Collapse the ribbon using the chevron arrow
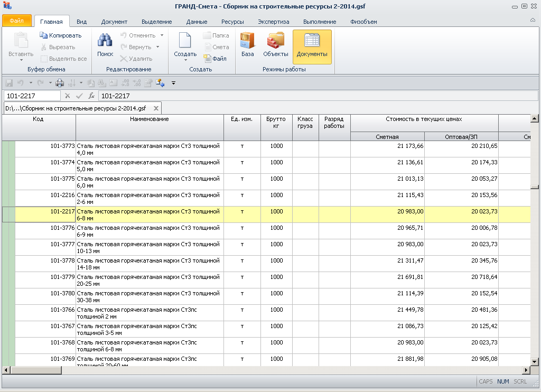Screen dimensions: 541x392 point(533,20)
